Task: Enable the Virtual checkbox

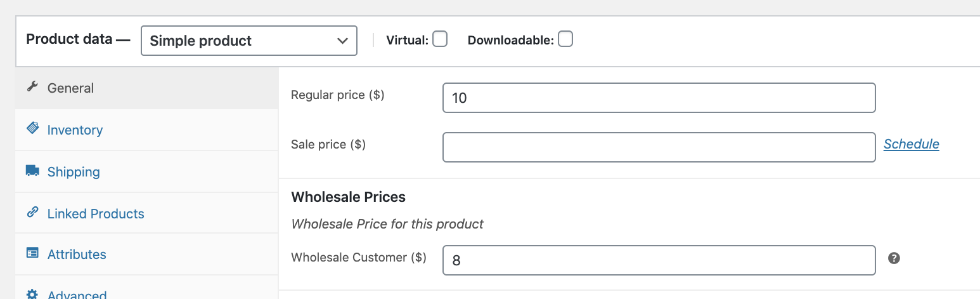Action: pos(440,39)
